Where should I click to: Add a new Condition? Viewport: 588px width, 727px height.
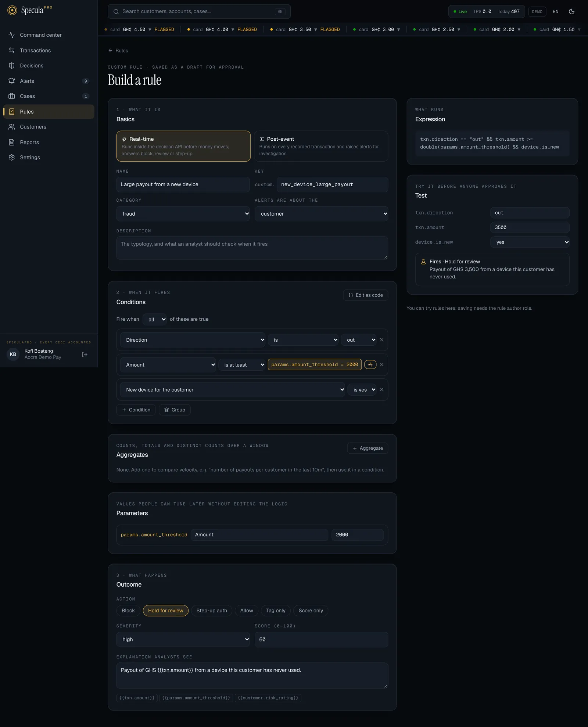(136, 410)
